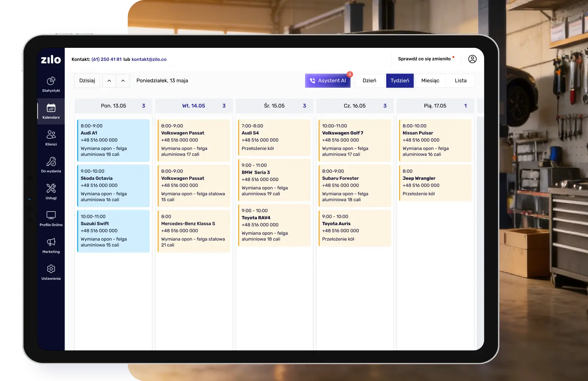Image resolution: width=588 pixels, height=381 pixels.
Task: Select the Wt. 14.05 column header
Action: click(194, 106)
